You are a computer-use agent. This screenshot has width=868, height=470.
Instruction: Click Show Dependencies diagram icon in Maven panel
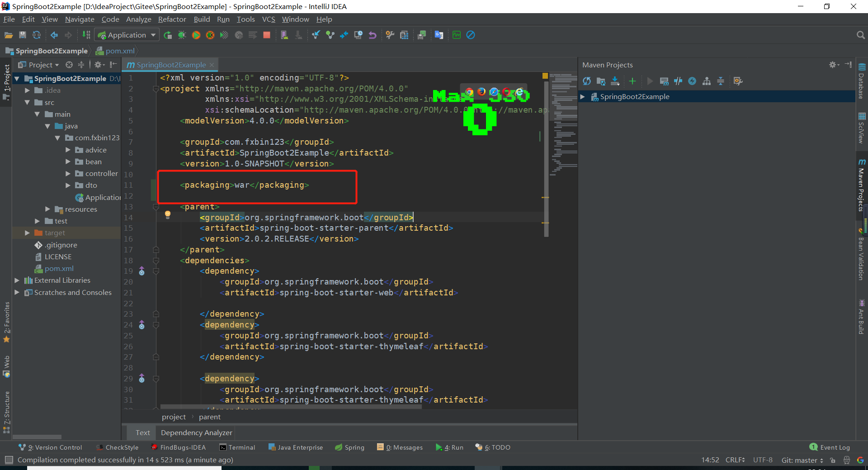point(707,81)
